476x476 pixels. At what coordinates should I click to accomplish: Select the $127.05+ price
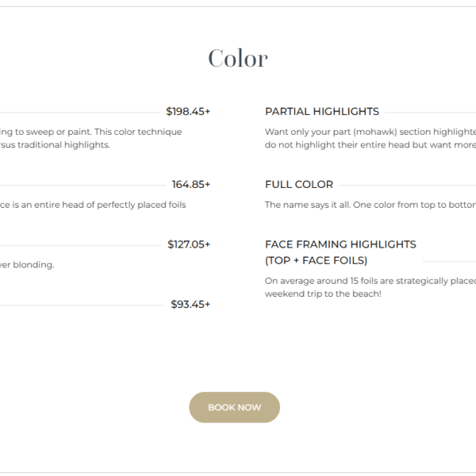pyautogui.click(x=189, y=244)
